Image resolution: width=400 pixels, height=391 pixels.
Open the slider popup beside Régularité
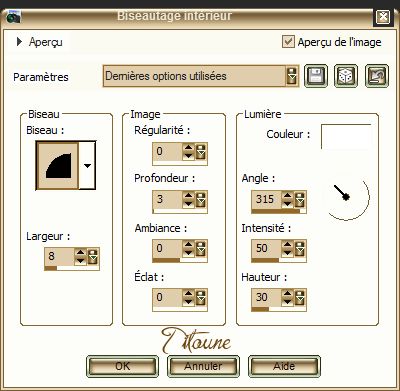(x=201, y=152)
